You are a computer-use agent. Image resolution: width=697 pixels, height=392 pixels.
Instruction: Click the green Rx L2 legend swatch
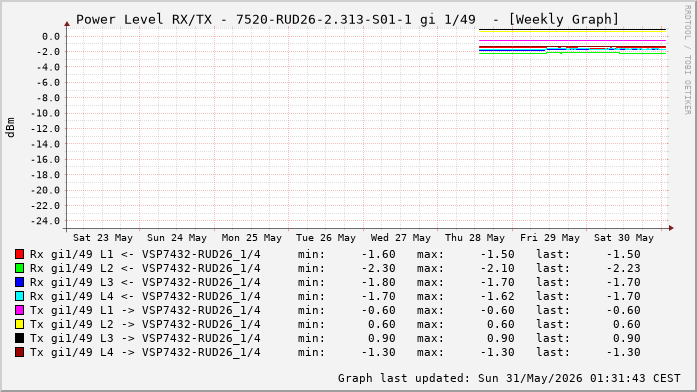click(x=20, y=268)
